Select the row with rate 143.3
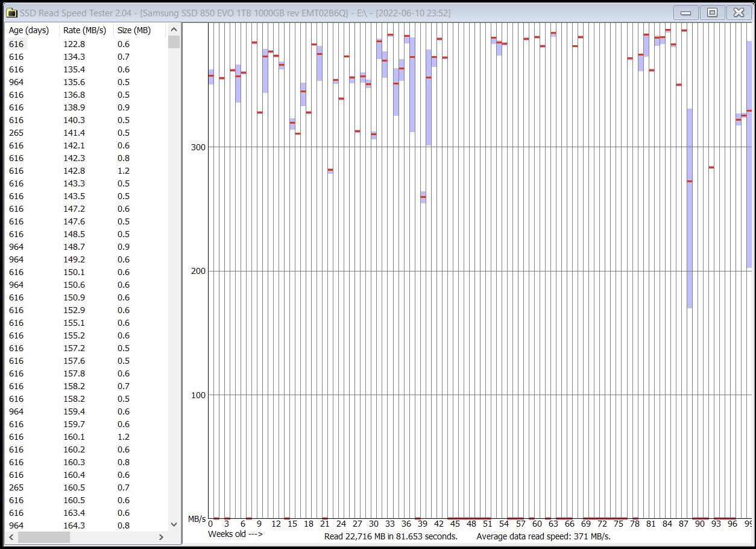 (x=86, y=183)
